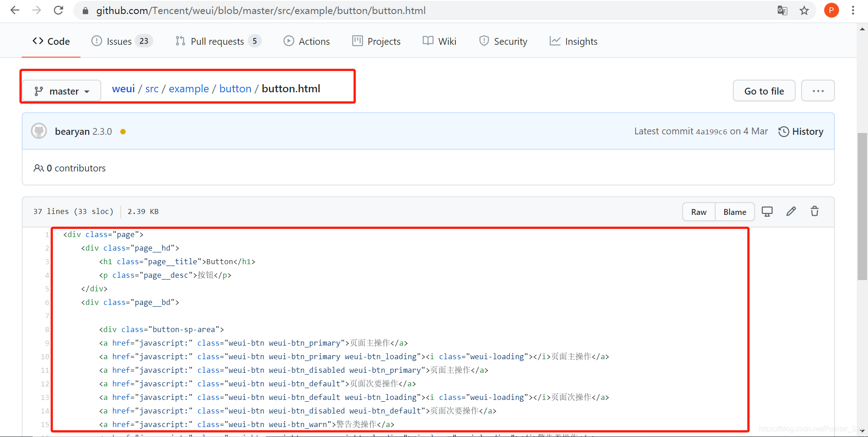The height and width of the screenshot is (437, 868).
Task: Select line number 1
Action: tap(47, 234)
